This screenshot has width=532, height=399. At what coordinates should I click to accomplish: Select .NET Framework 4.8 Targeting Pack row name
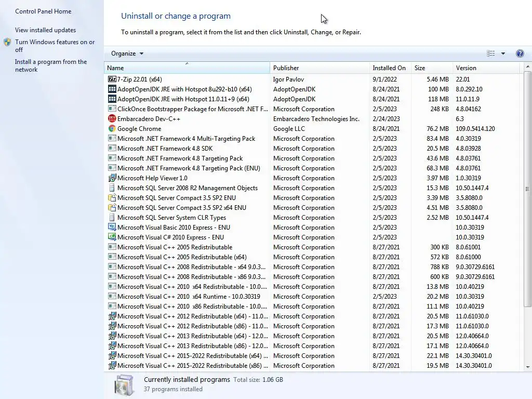(180, 158)
